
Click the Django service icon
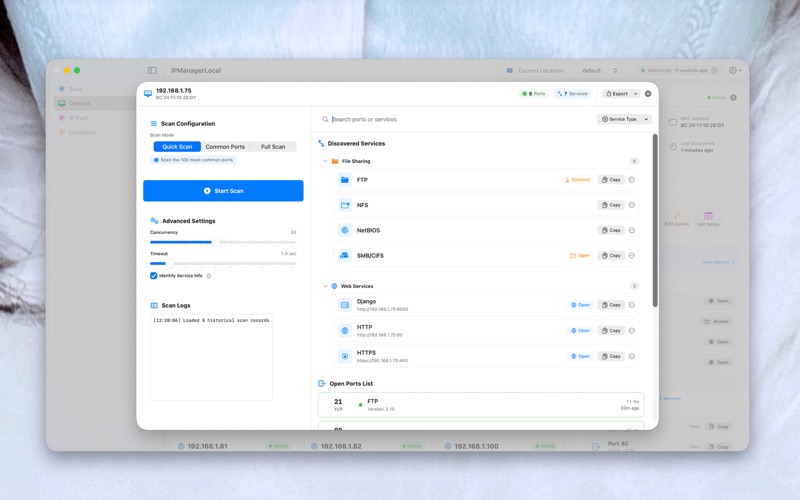click(345, 305)
